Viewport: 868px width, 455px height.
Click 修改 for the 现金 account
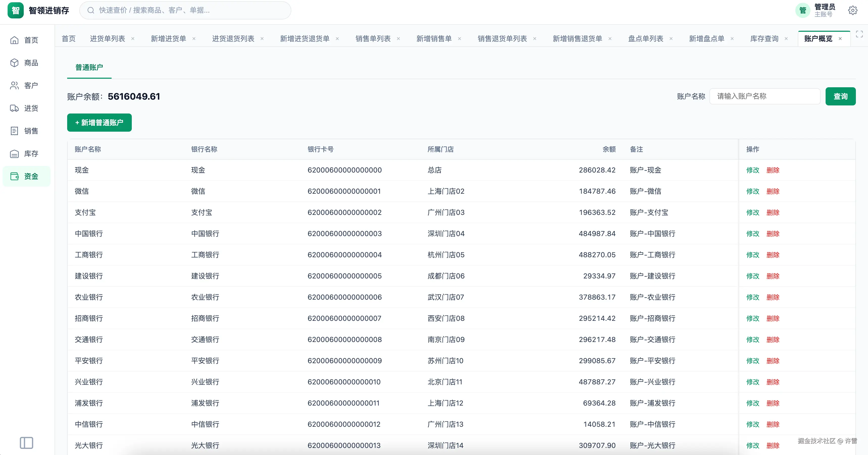point(753,170)
